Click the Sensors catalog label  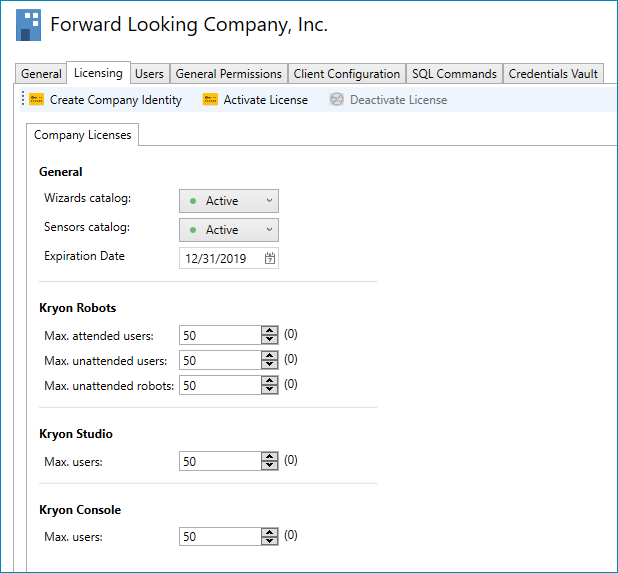87,227
